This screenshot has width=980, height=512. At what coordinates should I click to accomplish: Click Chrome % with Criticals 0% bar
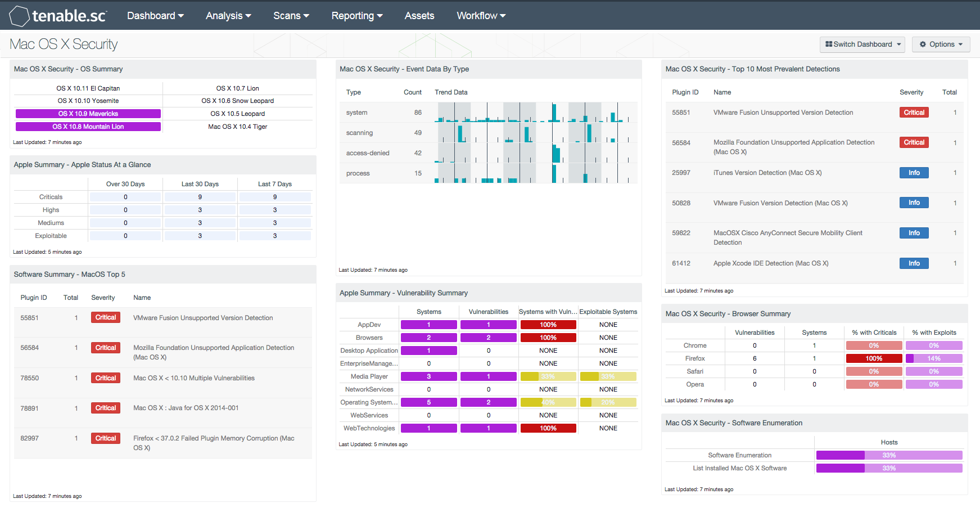[874, 345]
